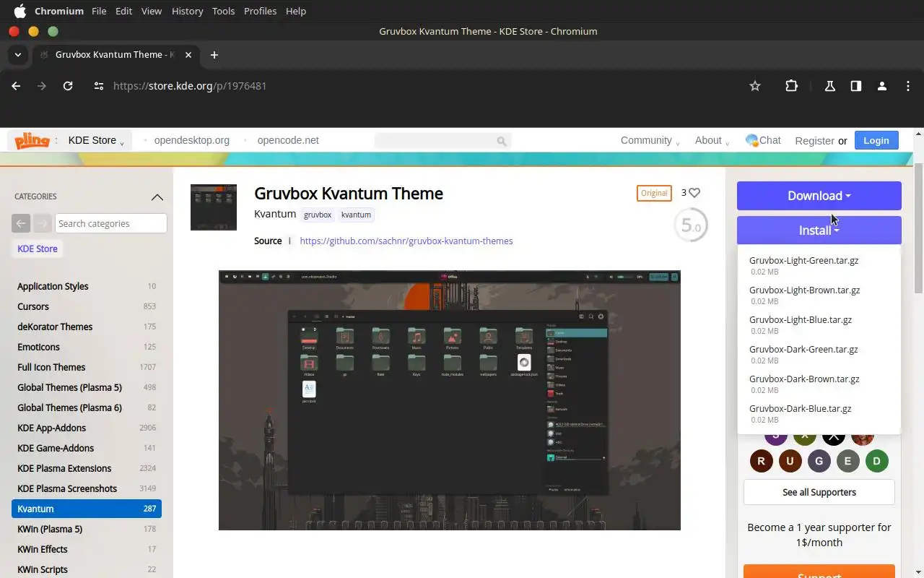Click the categories forward arrow button
This screenshot has height=578, width=924.
[43, 223]
